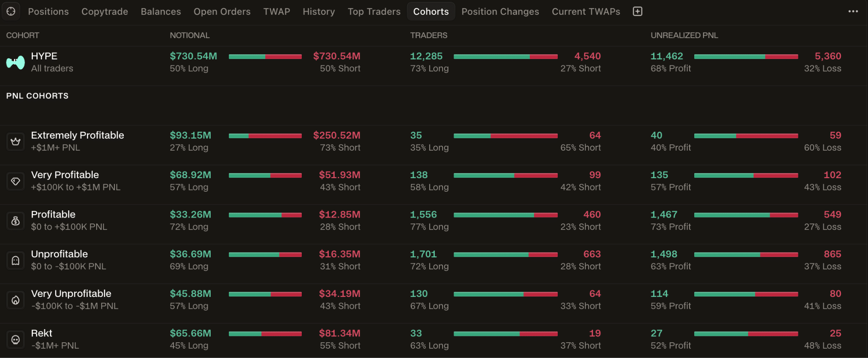Open the Top Traders tab
The width and height of the screenshot is (868, 358).
pos(374,11)
